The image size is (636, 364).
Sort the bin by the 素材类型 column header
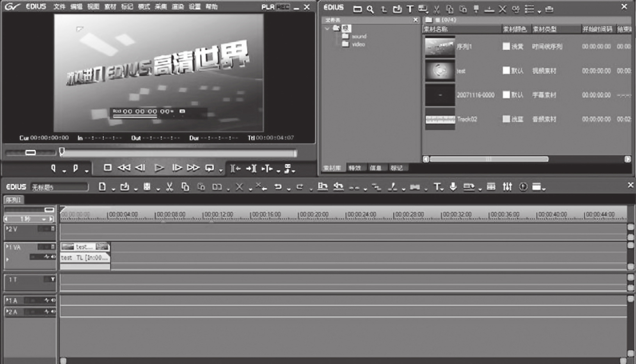click(556, 29)
